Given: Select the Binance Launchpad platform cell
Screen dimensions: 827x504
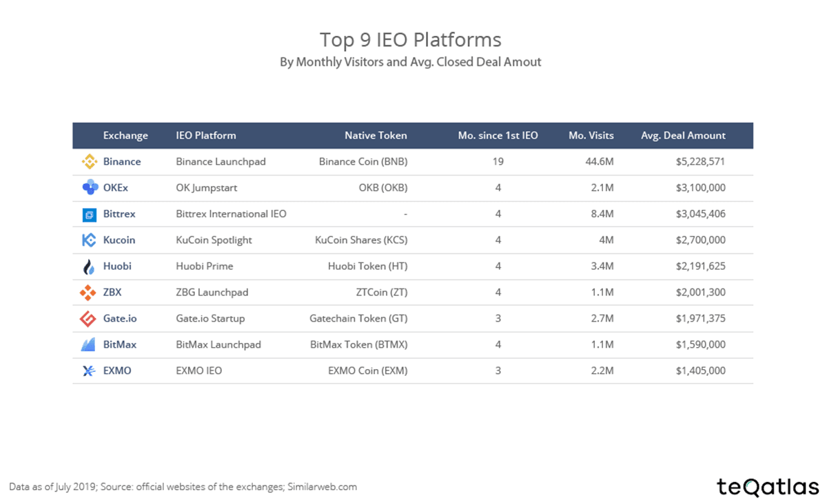Looking at the screenshot, I should click(221, 162).
